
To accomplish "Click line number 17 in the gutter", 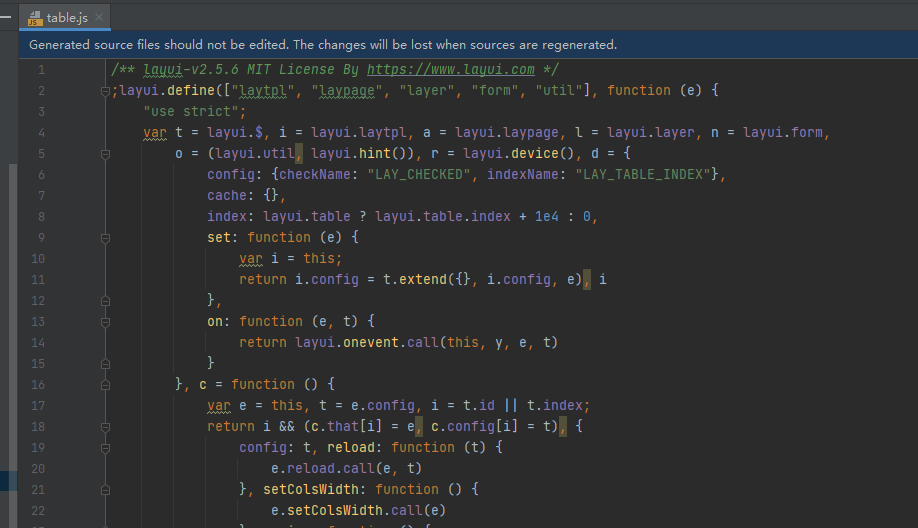I will coord(38,406).
